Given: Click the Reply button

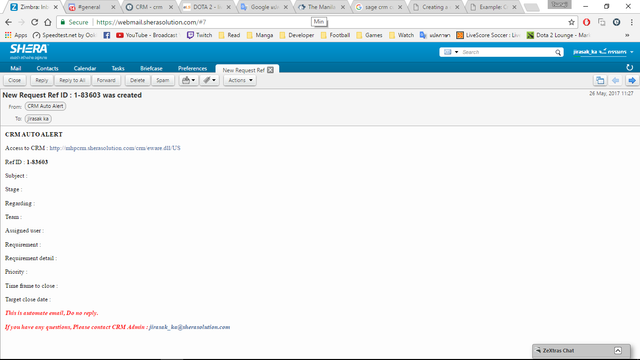Looking at the screenshot, I should 42,80.
